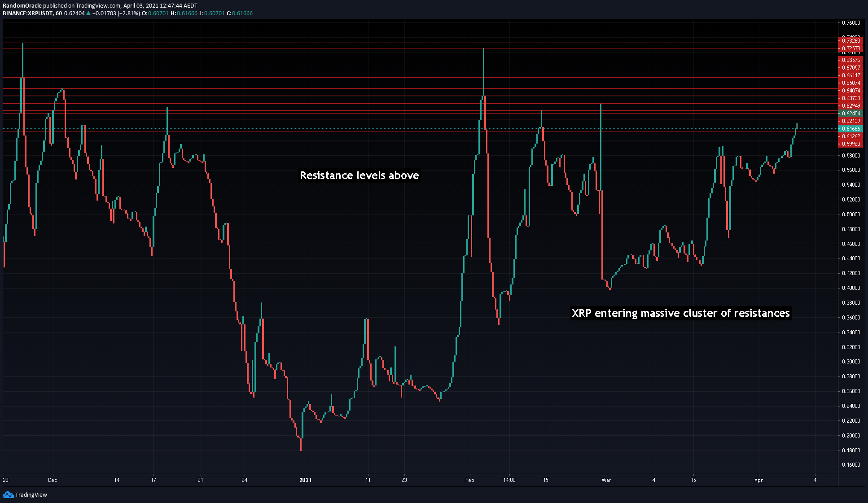Click the 'Resistance levels above' annotation

pyautogui.click(x=359, y=175)
